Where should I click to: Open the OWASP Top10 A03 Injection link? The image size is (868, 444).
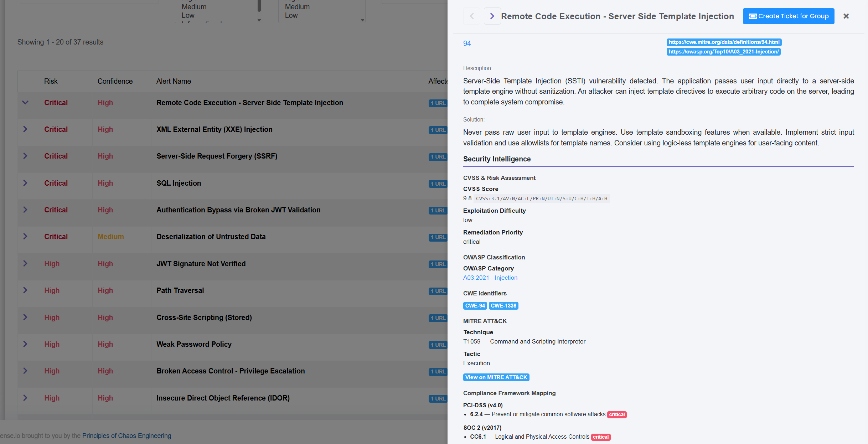[x=723, y=51]
